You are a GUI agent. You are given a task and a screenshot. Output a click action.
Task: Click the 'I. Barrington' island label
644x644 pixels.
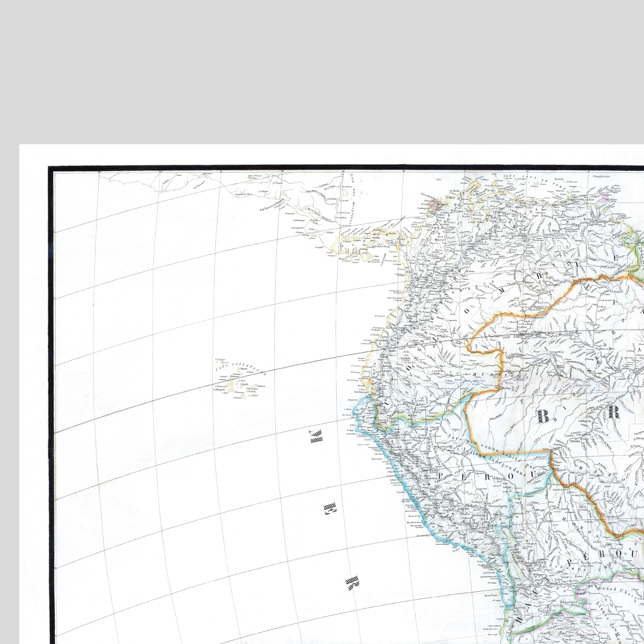pos(252,389)
